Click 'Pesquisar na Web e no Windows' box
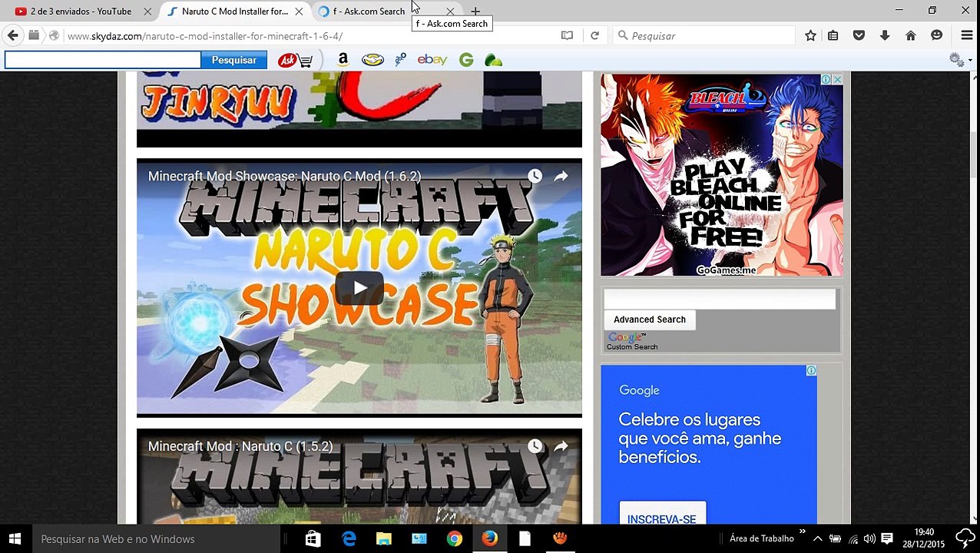 point(155,538)
